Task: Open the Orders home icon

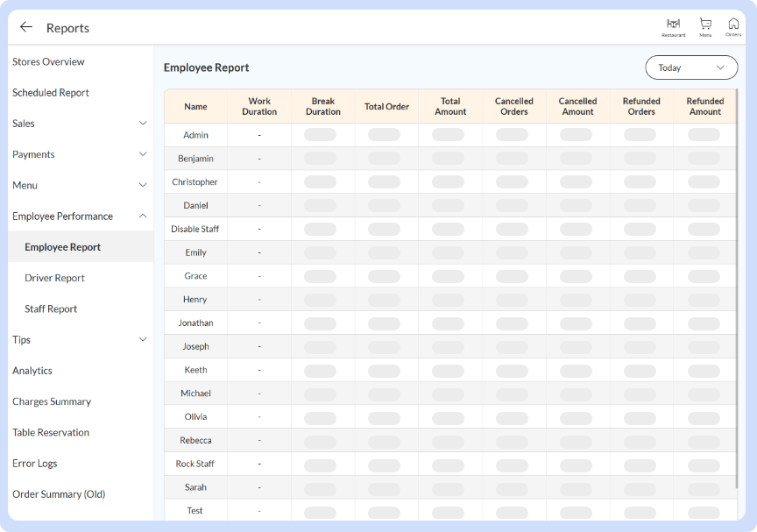Action: (733, 26)
